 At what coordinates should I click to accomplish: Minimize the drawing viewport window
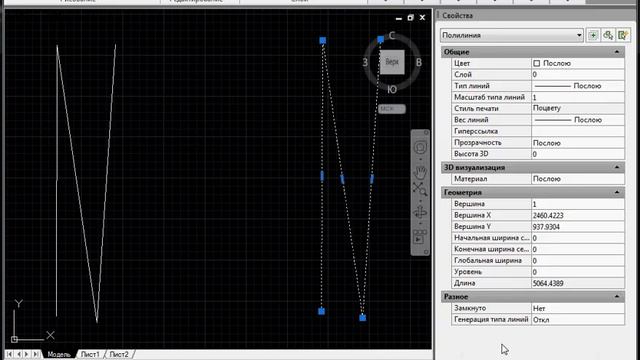point(399,18)
